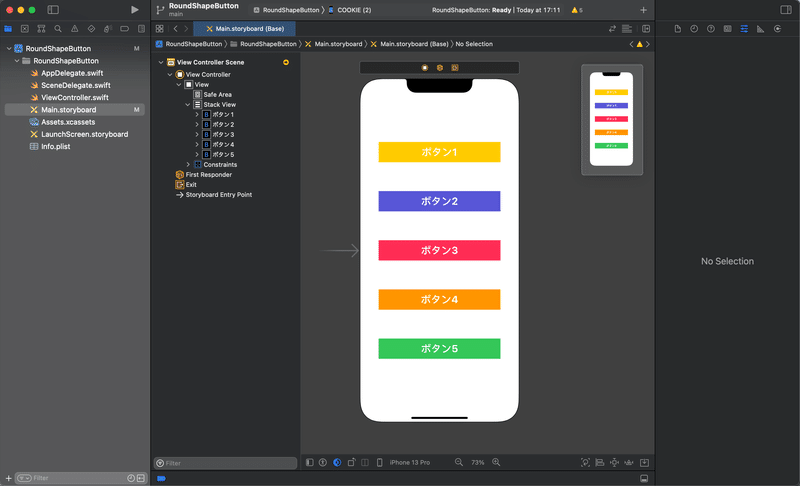
Task: Collapse the View Controller outline item
Action: 170,74
